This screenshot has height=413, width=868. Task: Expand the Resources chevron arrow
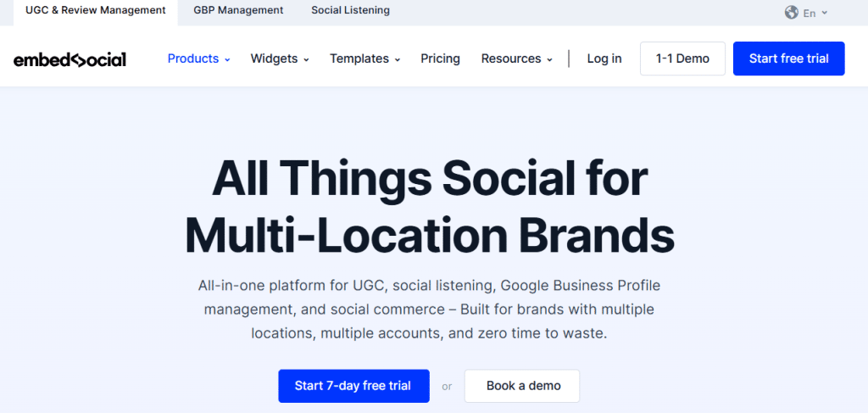click(x=549, y=59)
